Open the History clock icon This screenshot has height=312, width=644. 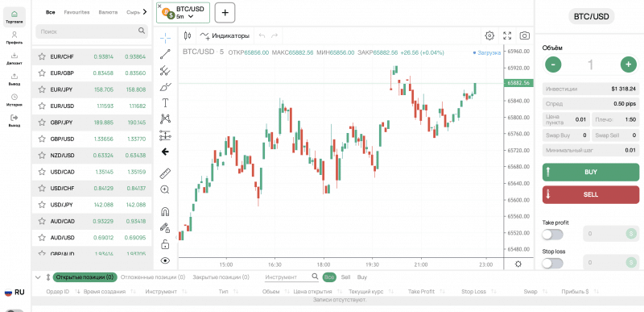14,97
